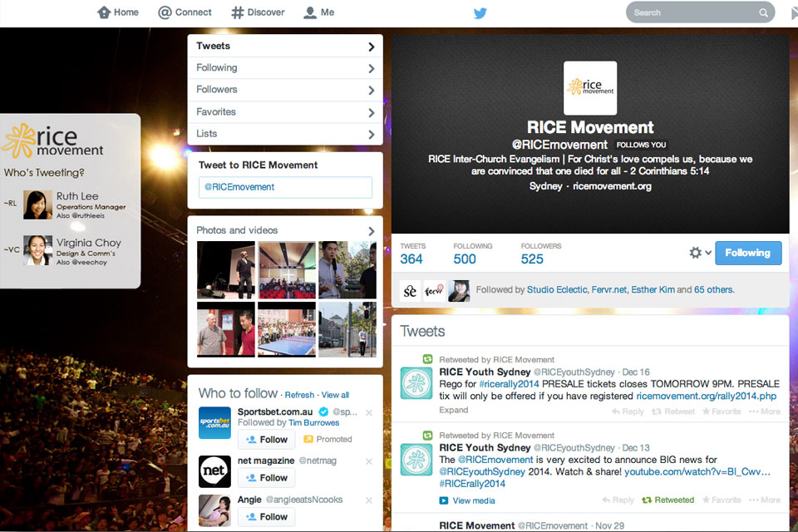This screenshot has height=532, width=798.
Task: Follow Angie @angieeatsNcooks
Action: (x=266, y=517)
